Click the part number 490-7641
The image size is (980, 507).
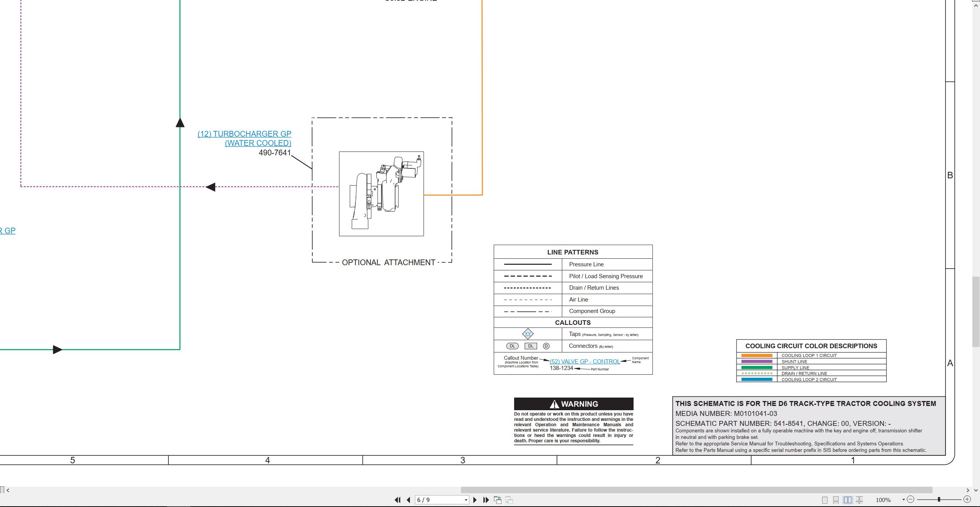[x=275, y=153]
